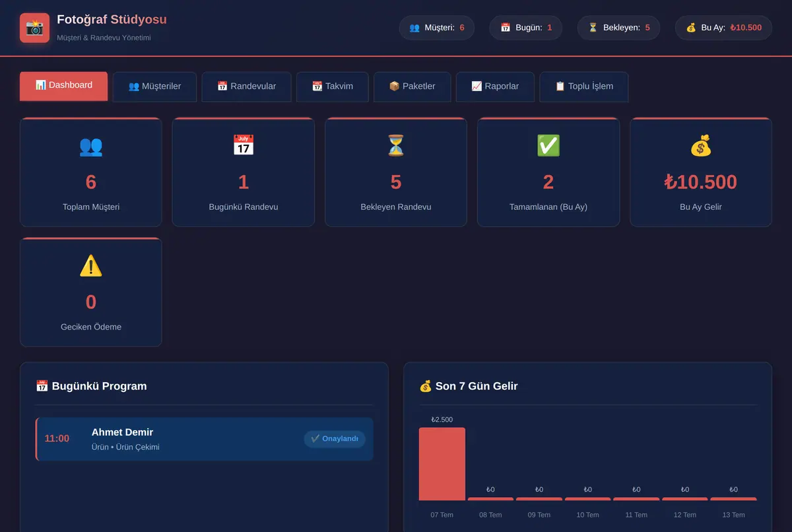Click the Bu Ay ₺10.500 header pill
Viewport: 792px width, 532px height.
point(723,28)
